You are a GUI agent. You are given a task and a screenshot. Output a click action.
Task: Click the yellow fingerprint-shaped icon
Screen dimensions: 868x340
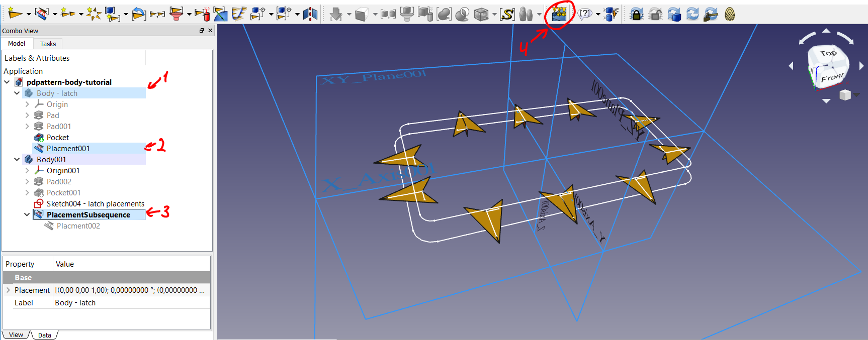[730, 15]
